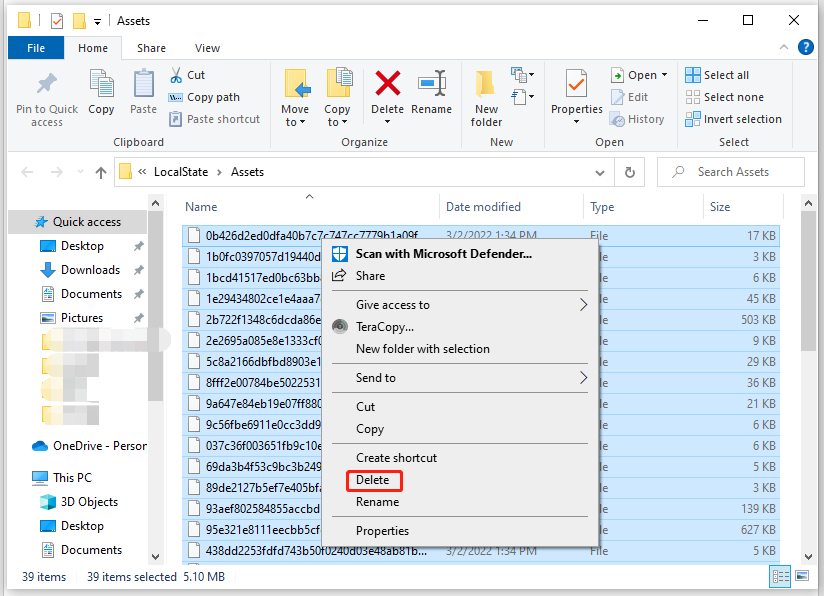Click the Refresh button beside address bar

pos(630,172)
